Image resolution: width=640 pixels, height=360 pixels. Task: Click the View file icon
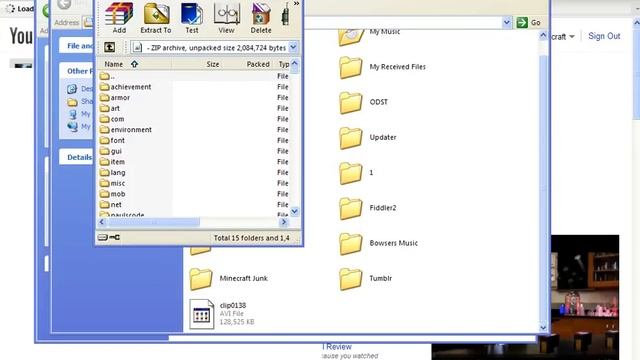coord(227,18)
